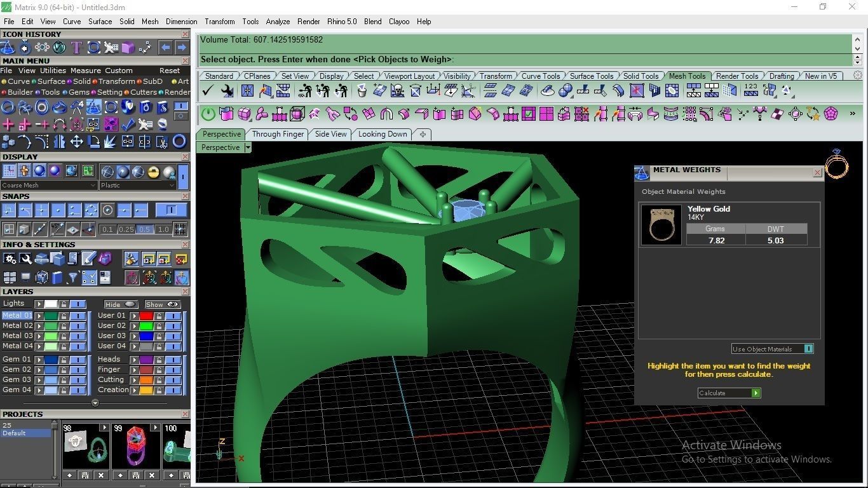
Task: Click the green power icon in mesh toolbar
Action: [x=208, y=114]
